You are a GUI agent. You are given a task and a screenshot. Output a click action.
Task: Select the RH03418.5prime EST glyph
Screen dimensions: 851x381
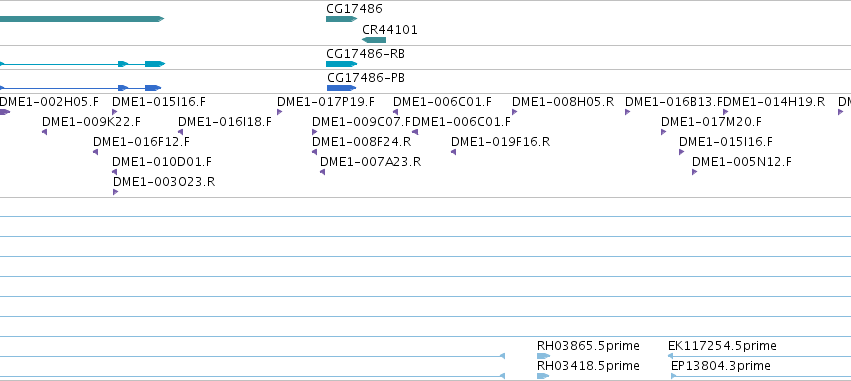coord(543,376)
